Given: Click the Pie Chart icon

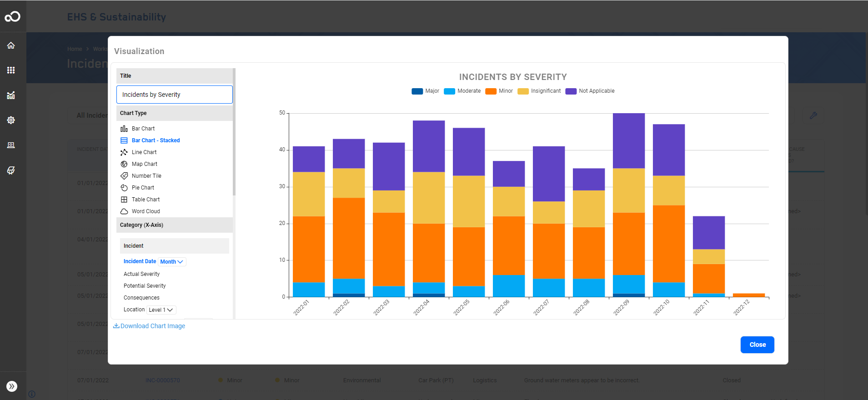Looking at the screenshot, I should coord(124,188).
